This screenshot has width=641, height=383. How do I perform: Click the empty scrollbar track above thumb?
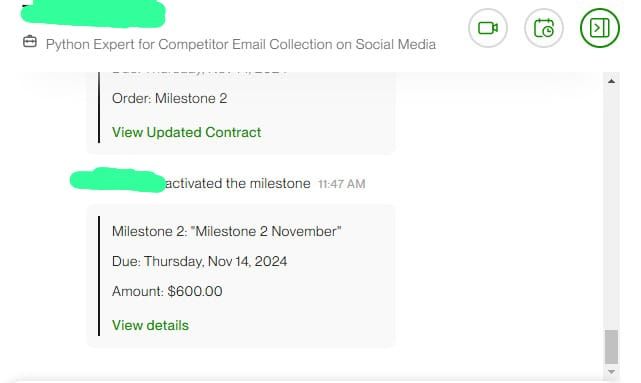tap(611, 204)
